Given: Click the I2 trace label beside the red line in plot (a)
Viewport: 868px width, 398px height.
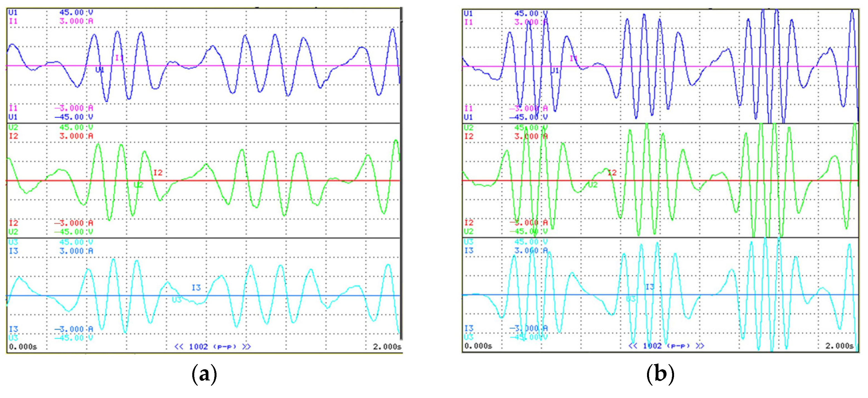Looking at the screenshot, I should pyautogui.click(x=158, y=173).
